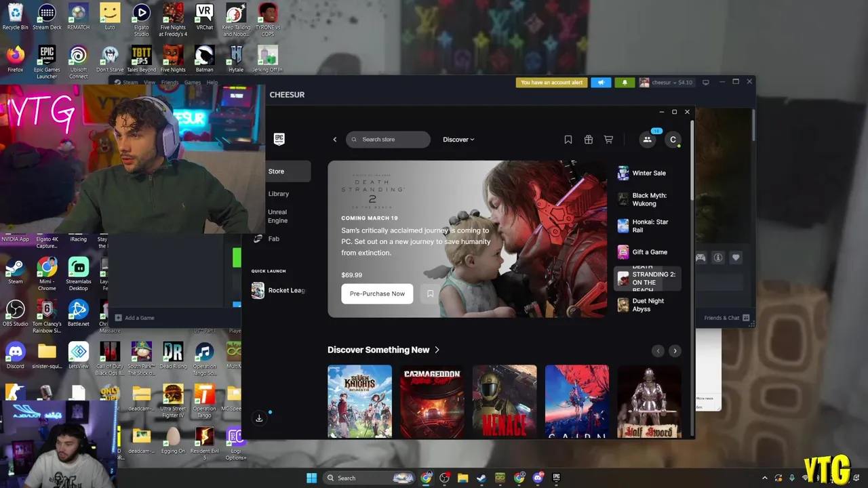This screenshot has height=488, width=868.
Task: Open Steam Big Picture mode monitor icon
Action: tap(705, 83)
